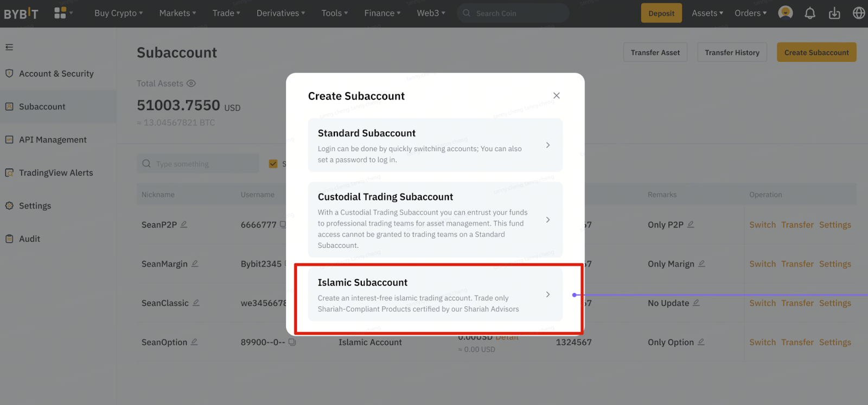Open the Derivatives dropdown menu
This screenshot has width=868, height=405.
280,13
